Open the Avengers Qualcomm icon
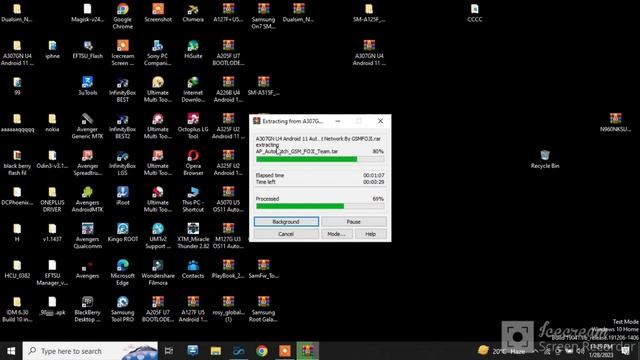This screenshot has height=360, width=640. (x=87, y=236)
